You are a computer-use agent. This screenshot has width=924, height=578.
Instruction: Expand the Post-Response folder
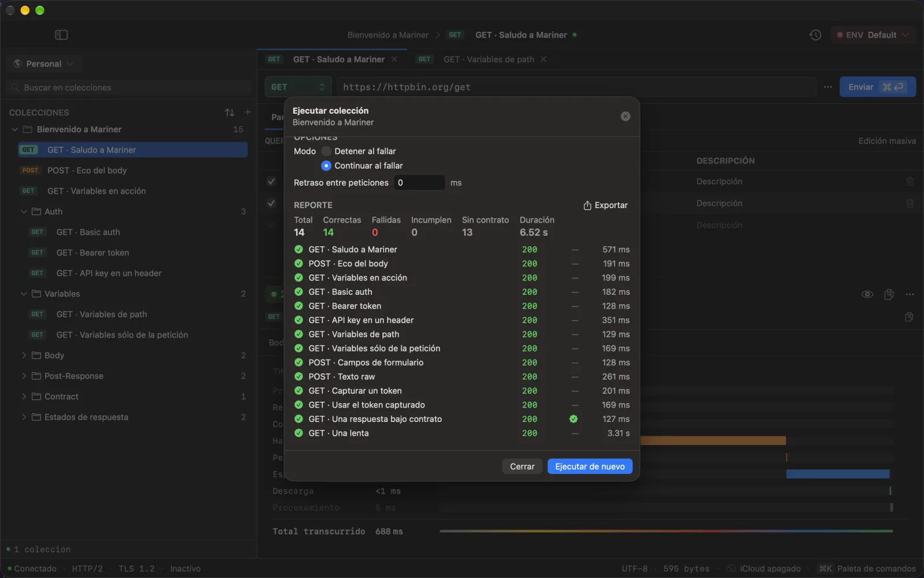pos(24,376)
